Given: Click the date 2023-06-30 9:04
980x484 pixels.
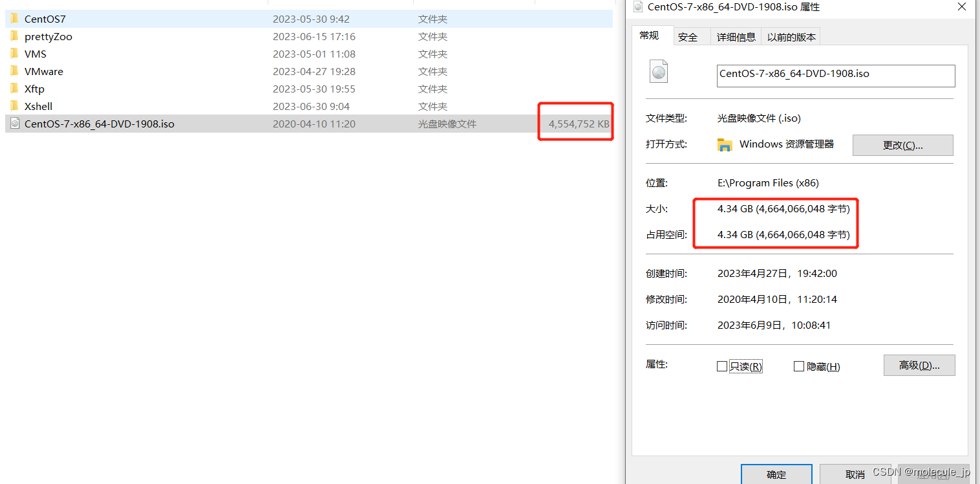Looking at the screenshot, I should pos(311,106).
